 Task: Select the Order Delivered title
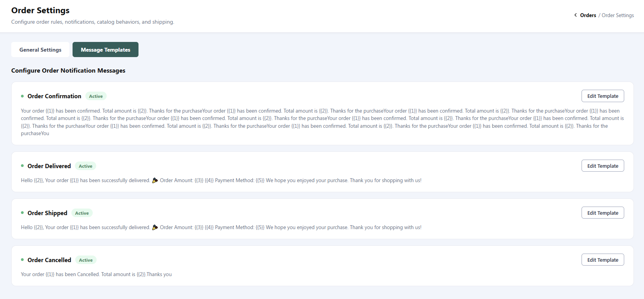tap(49, 166)
